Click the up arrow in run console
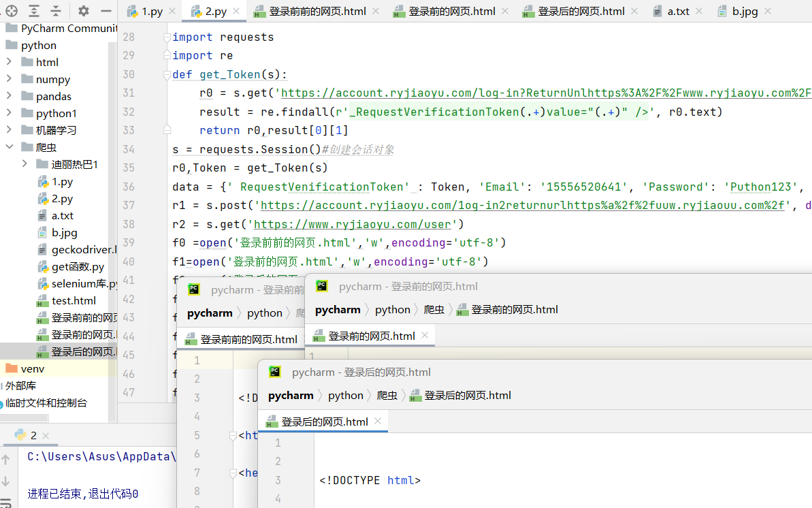 click(7, 460)
